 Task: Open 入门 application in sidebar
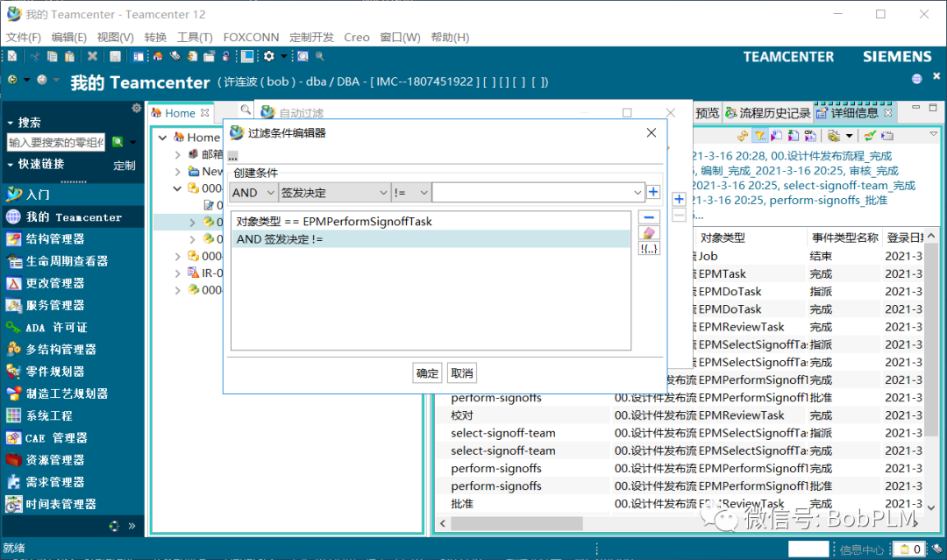(73, 195)
